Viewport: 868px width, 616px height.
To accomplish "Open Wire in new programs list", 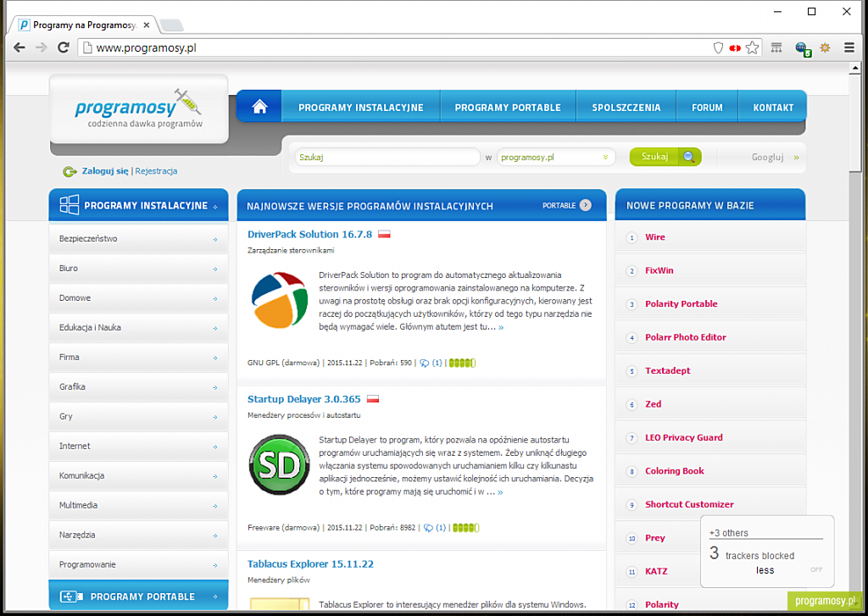I will click(x=655, y=237).
